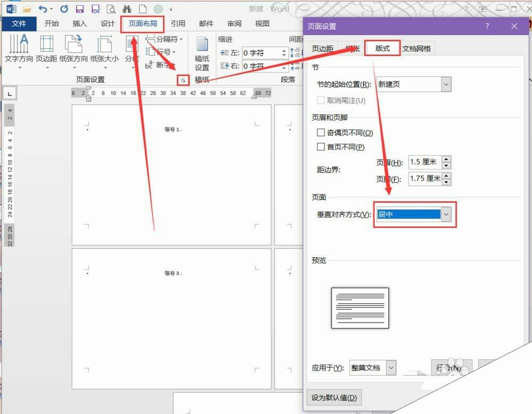Switch to the 视图 ribbon tab
Image resolution: width=532 pixels, height=414 pixels.
pos(262,23)
